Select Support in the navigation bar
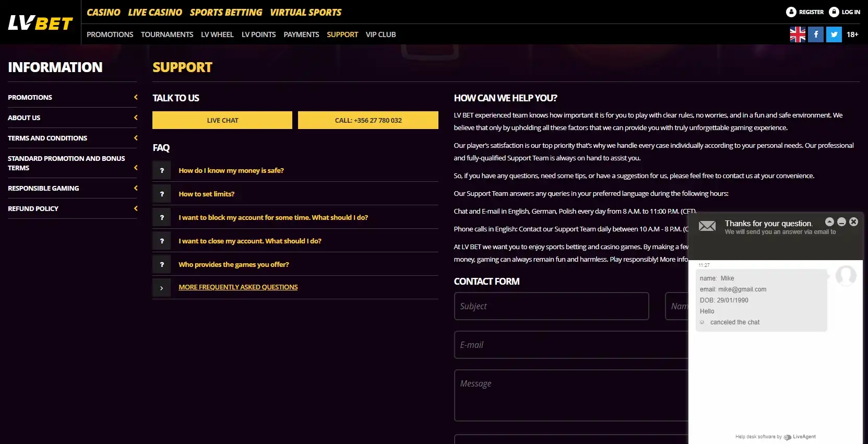Viewport: 868px width, 444px height. [x=342, y=34]
